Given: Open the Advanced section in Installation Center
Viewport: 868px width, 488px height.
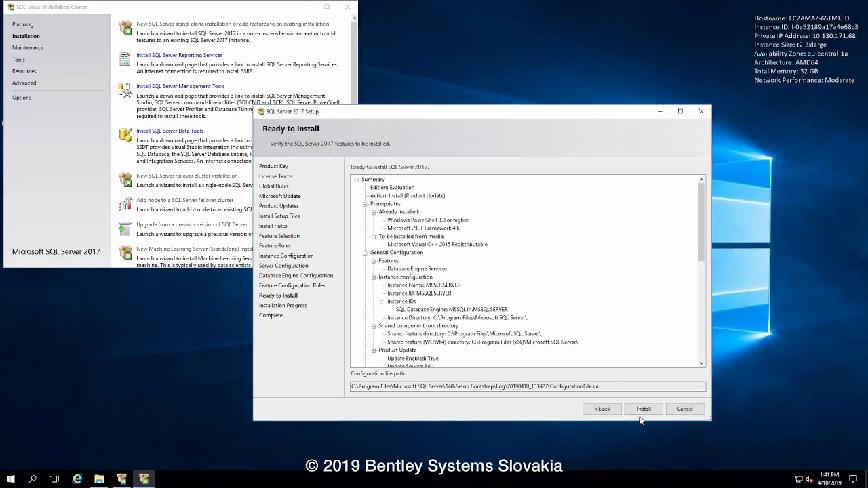Looking at the screenshot, I should click(x=24, y=83).
